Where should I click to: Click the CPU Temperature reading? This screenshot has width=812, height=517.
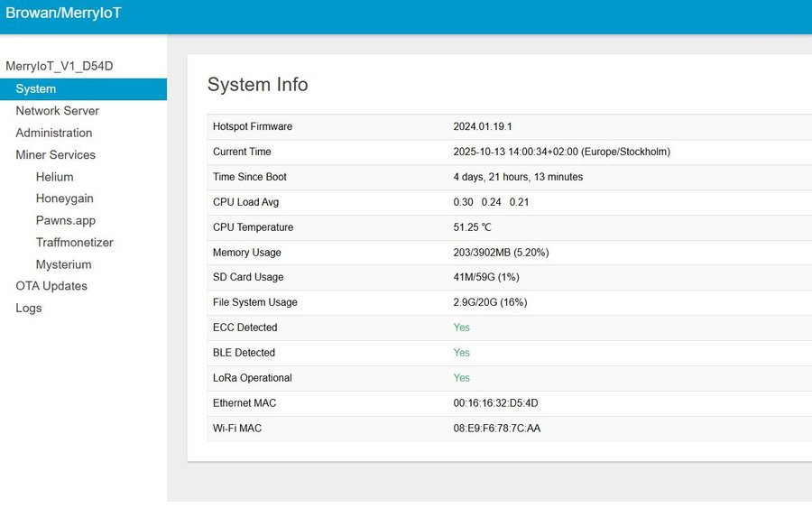[472, 227]
